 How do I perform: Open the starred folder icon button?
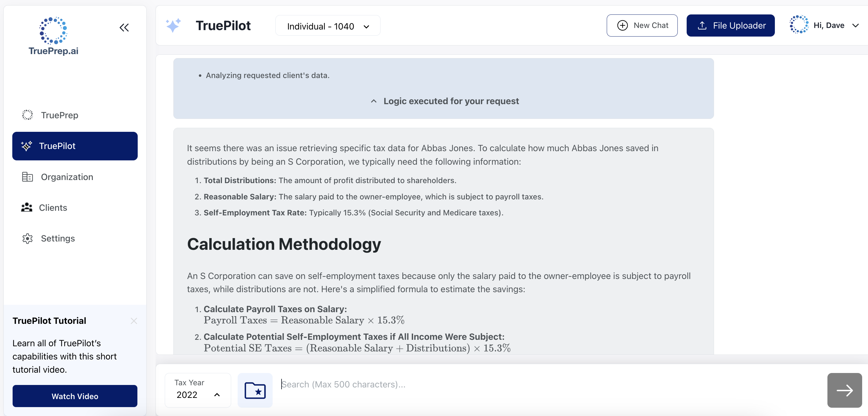click(x=255, y=390)
